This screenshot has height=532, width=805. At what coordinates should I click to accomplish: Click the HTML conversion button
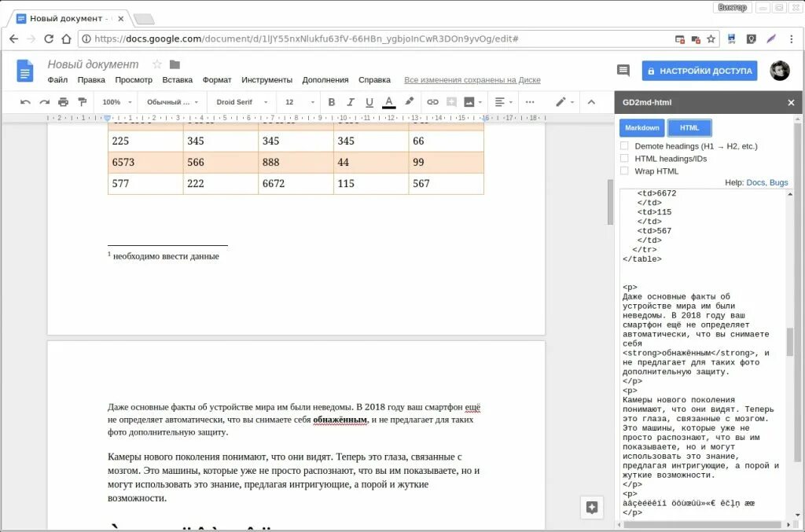(x=689, y=128)
